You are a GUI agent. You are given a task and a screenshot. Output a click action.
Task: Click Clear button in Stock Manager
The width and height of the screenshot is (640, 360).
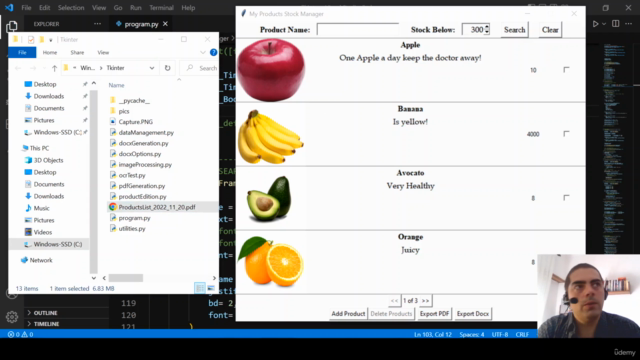click(x=550, y=30)
